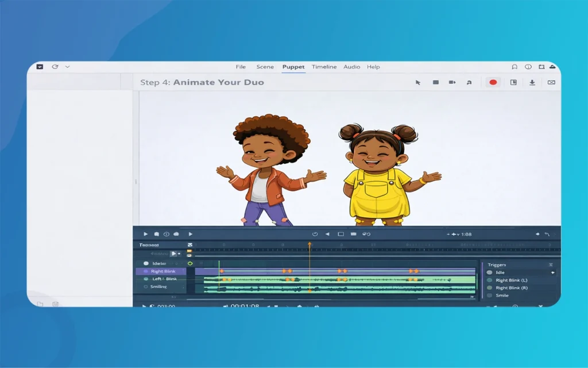This screenshot has height=368, width=588.
Task: Toggle the Smile trigger in the Triggers panel
Action: pyautogui.click(x=489, y=296)
